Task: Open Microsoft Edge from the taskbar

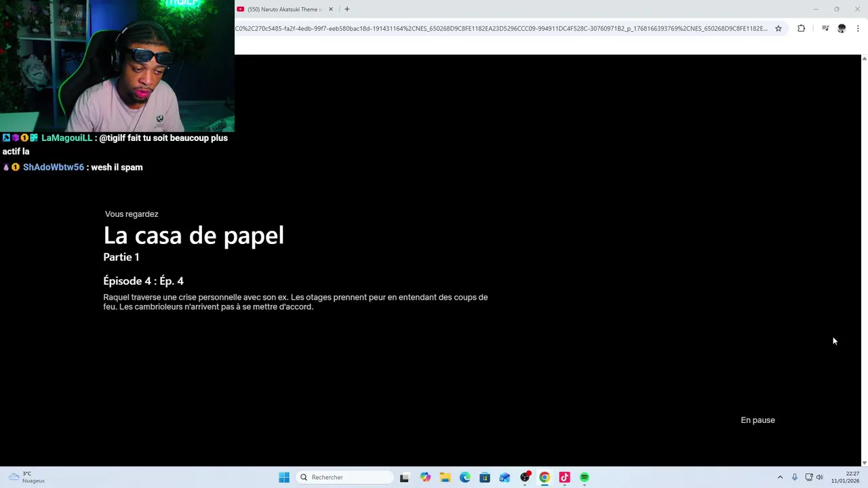Action: tap(465, 477)
